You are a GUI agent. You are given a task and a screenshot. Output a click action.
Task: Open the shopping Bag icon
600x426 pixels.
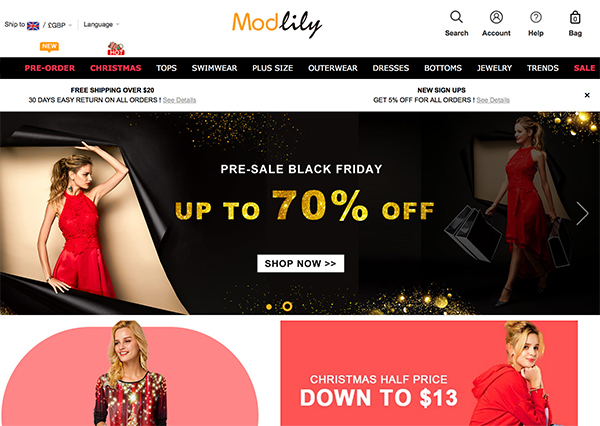pos(575,17)
